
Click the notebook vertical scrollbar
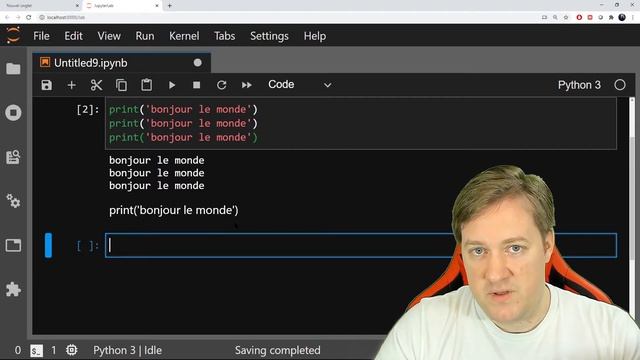coord(632,198)
